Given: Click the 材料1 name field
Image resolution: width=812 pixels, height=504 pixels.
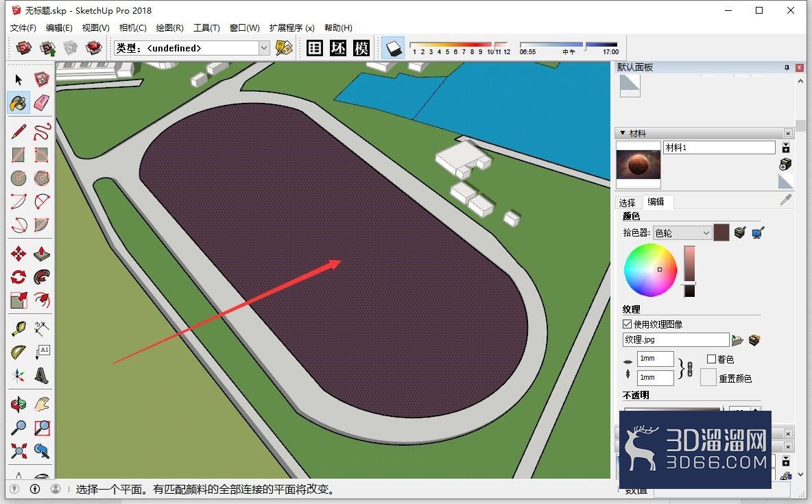Looking at the screenshot, I should [x=719, y=147].
